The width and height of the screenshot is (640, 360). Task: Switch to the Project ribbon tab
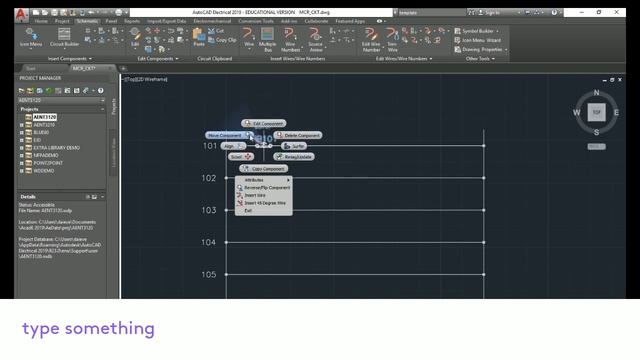coord(62,21)
